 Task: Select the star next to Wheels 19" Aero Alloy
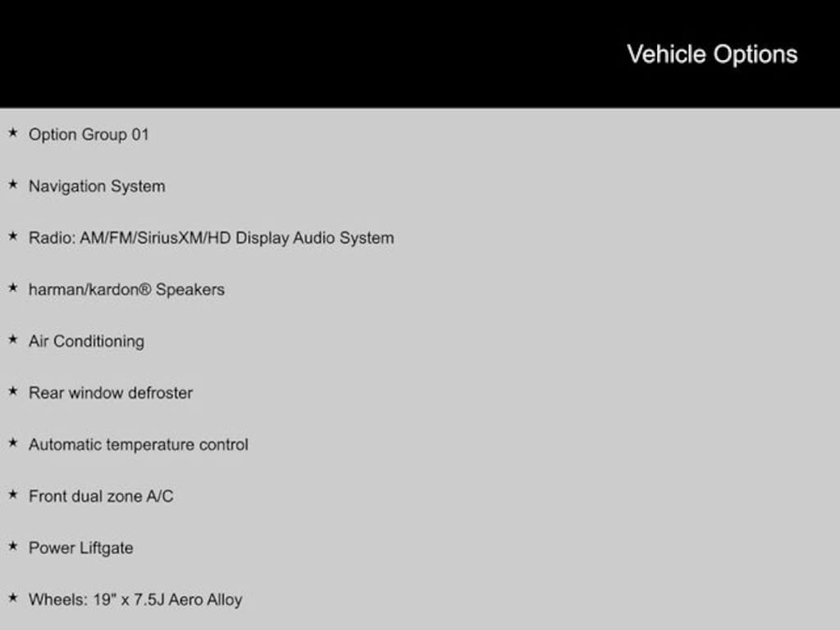(x=12, y=598)
